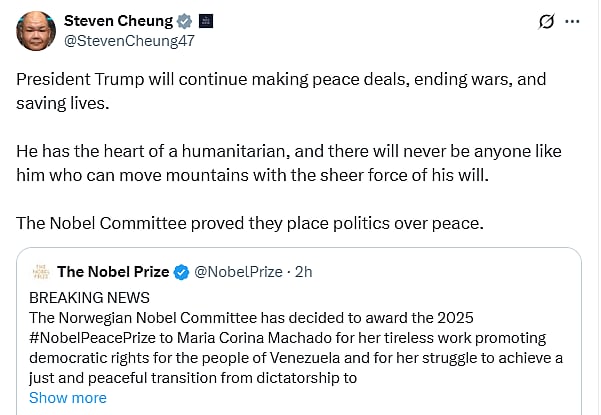Screen dimensions: 601x415
Task: Click the tweet text about peace deals
Action: (280, 90)
